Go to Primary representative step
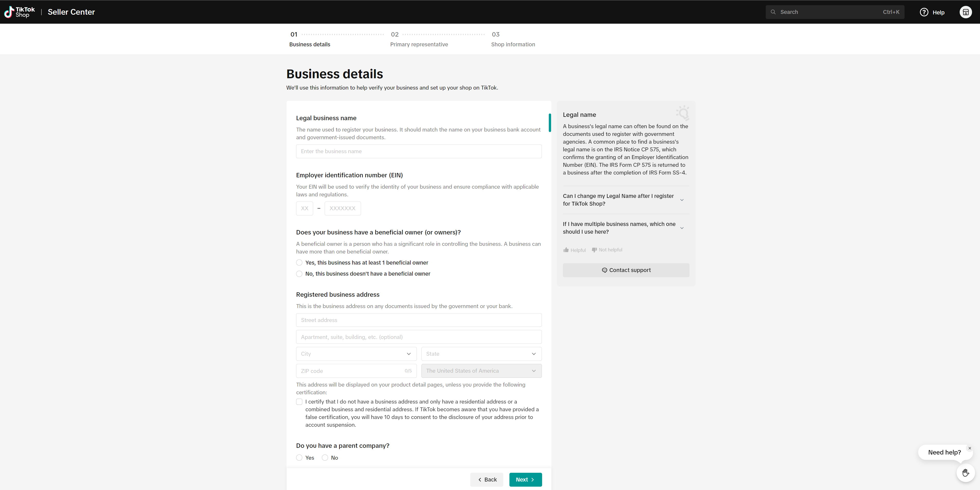 click(x=419, y=44)
